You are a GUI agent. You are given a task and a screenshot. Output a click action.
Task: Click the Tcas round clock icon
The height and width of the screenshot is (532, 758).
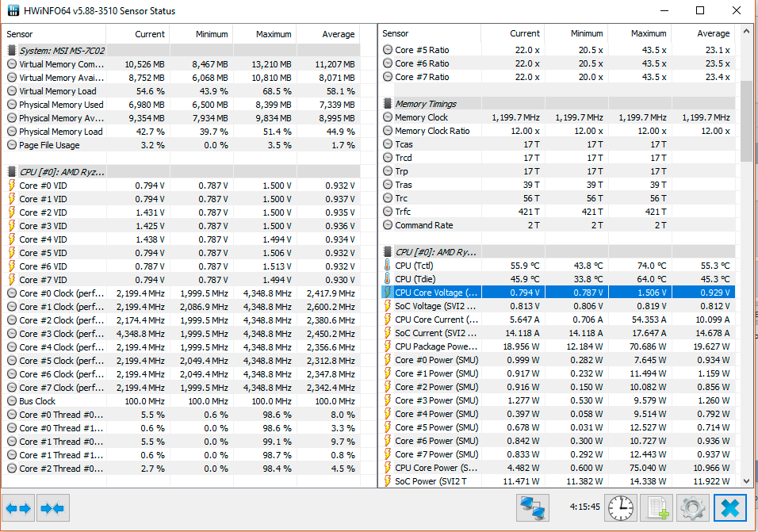[388, 144]
